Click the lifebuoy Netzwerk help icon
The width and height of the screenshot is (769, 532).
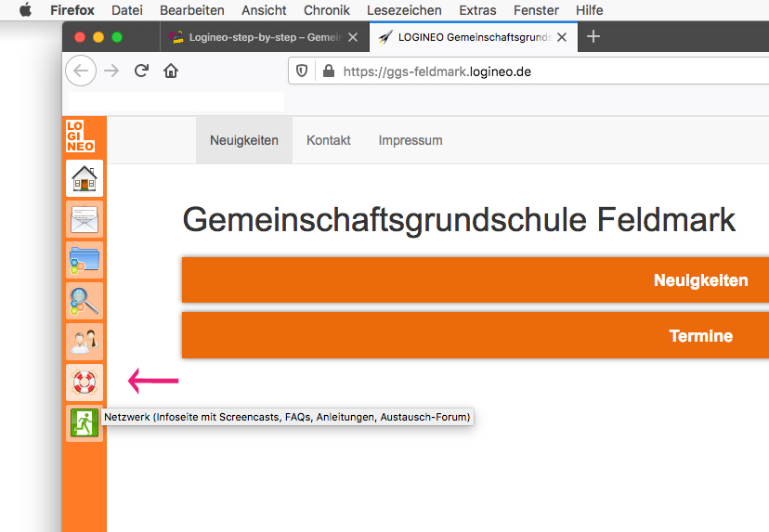coord(85,382)
